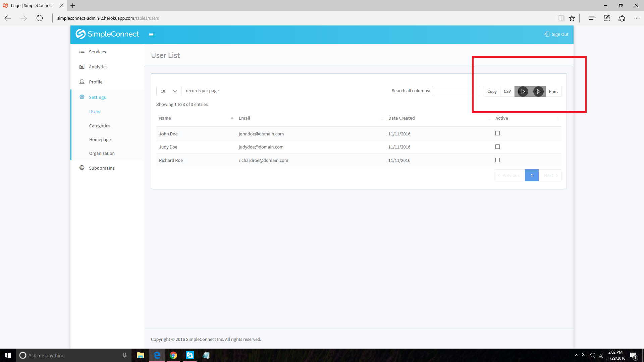Click the Sign Out icon
This screenshot has width=644, height=362.
pos(547,34)
